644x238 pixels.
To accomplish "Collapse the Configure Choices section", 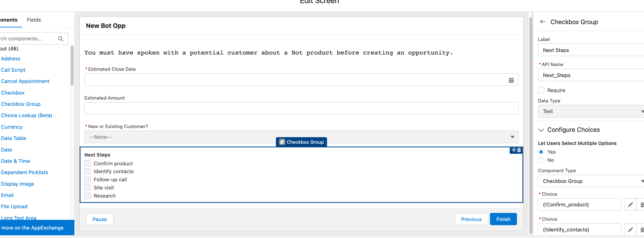I will (x=541, y=130).
